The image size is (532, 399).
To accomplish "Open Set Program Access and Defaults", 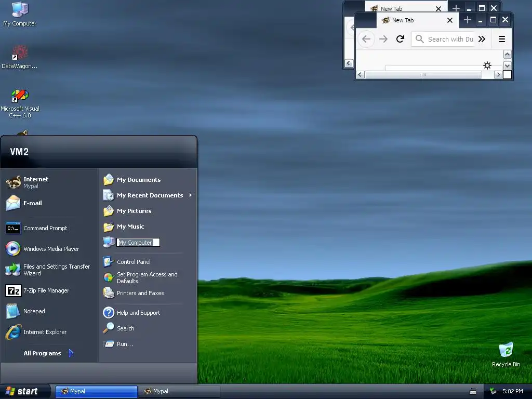I will (x=140, y=277).
